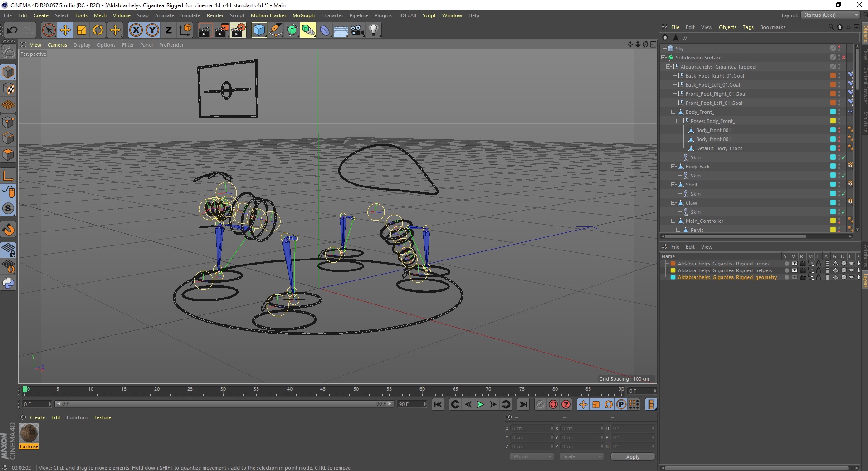Add a light object icon
Viewport: 868px width, 471px height.
[x=373, y=30]
